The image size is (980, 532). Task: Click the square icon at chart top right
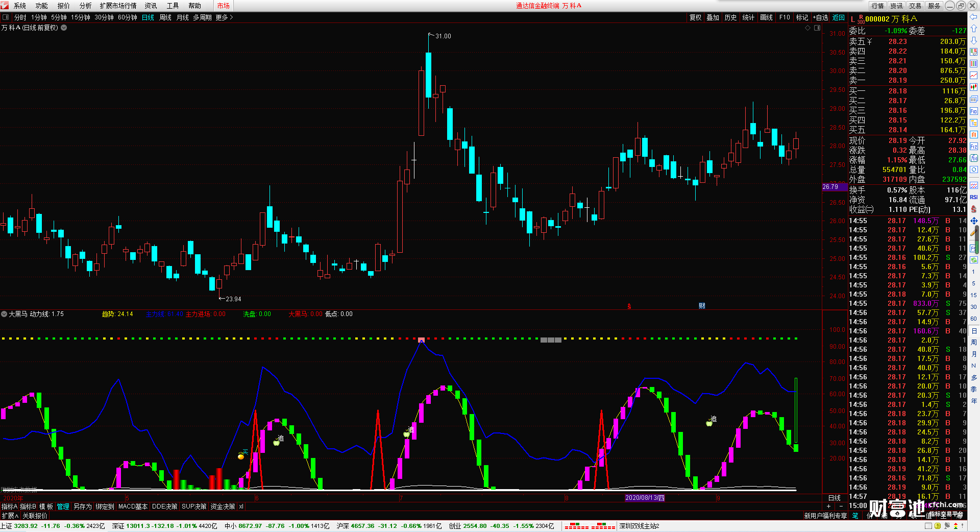(817, 28)
